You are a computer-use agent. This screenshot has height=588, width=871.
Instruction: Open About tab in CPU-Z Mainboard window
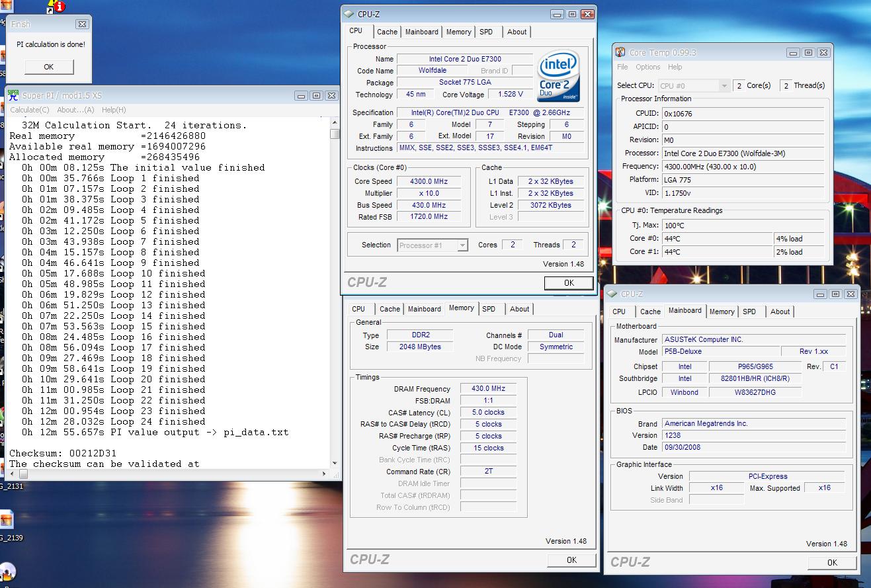780,312
